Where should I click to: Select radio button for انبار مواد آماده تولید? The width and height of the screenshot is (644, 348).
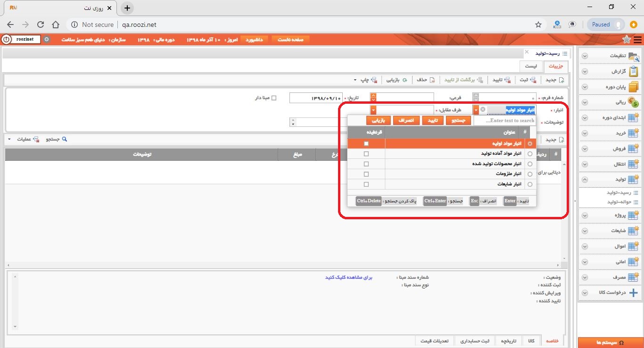tap(530, 154)
